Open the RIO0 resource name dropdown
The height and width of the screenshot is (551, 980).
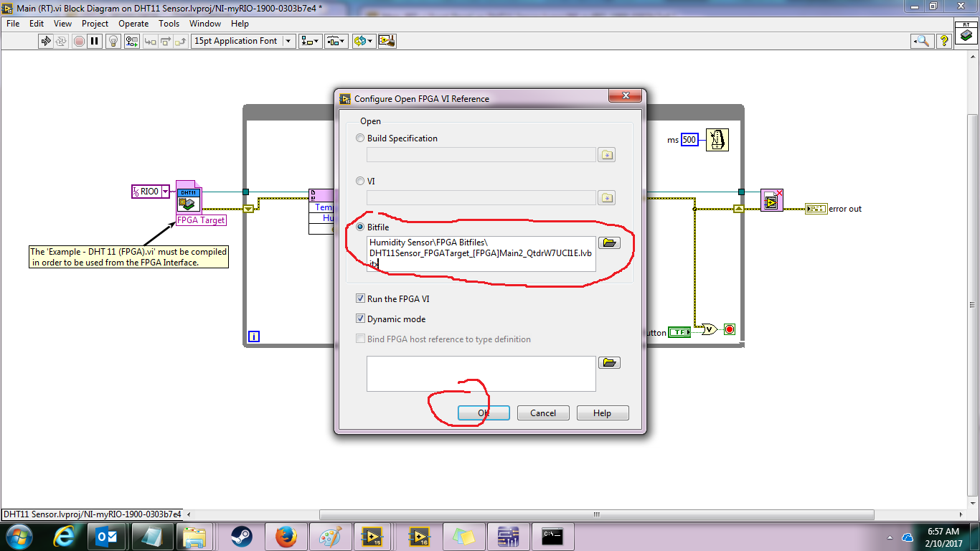[x=166, y=192]
